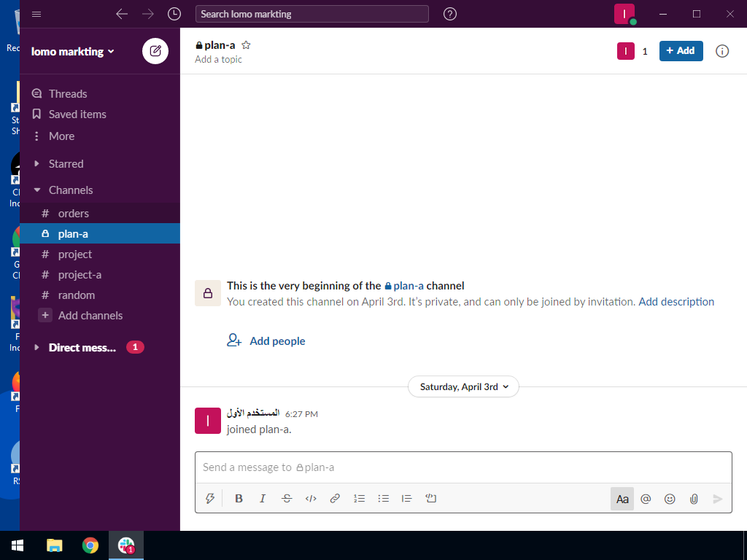Open the emoji picker smiley icon

point(670,499)
